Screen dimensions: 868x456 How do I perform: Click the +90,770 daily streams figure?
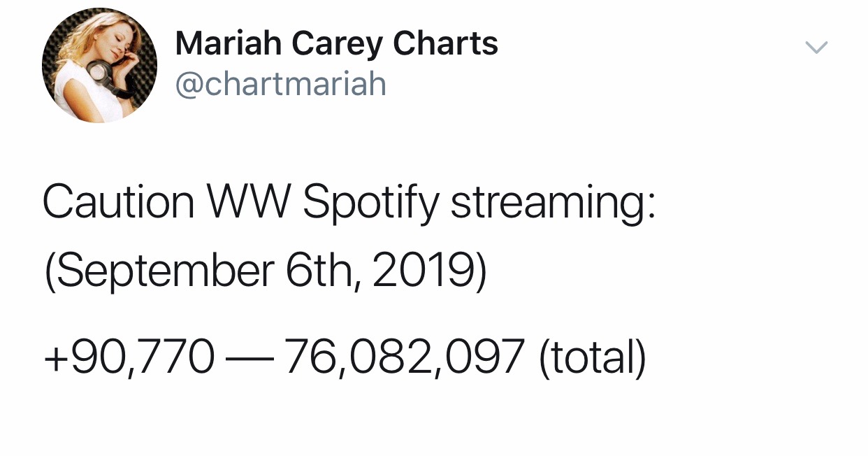(129, 357)
